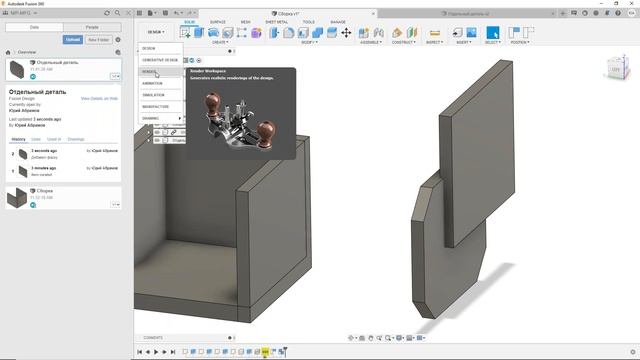
Task: Expand the Insert panel dropdown
Action: 464,42
